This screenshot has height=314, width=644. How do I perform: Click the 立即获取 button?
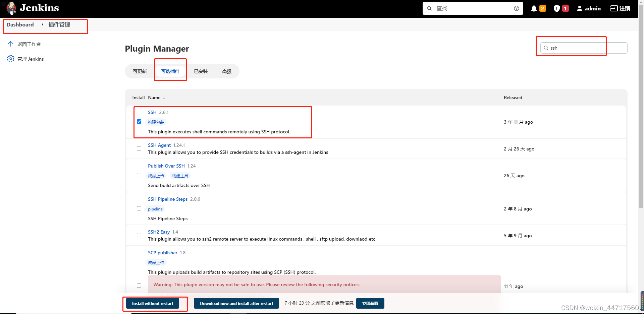click(370, 303)
